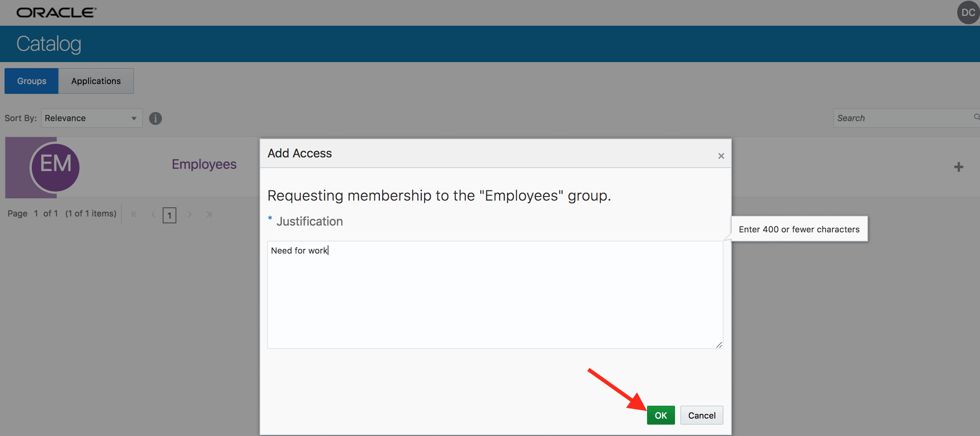Click the OK button in Add Access dialog
This screenshot has height=436, width=980.
(x=660, y=415)
